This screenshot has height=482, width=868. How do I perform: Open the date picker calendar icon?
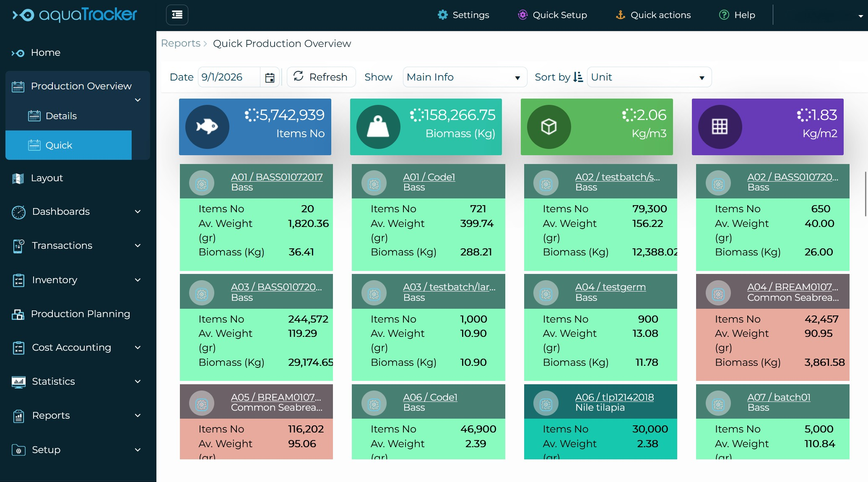pos(270,78)
